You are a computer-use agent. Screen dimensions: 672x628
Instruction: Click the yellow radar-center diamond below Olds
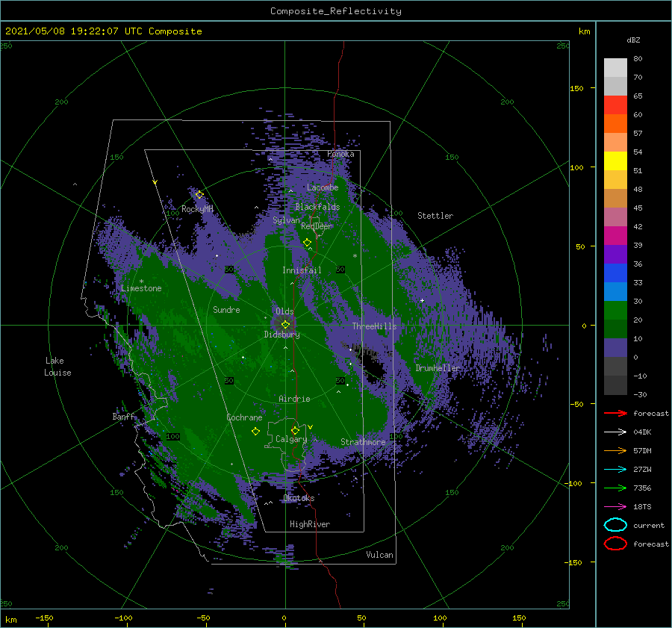285,325
